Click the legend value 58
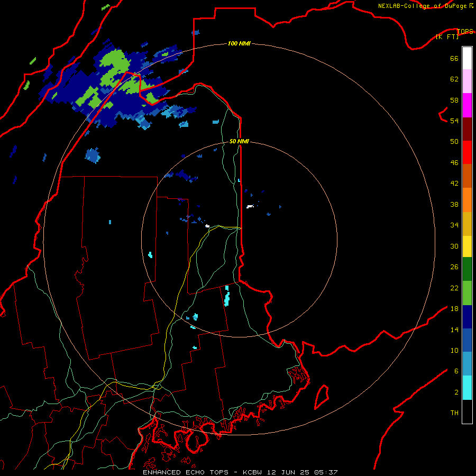This screenshot has width=476, height=476. pos(454,100)
